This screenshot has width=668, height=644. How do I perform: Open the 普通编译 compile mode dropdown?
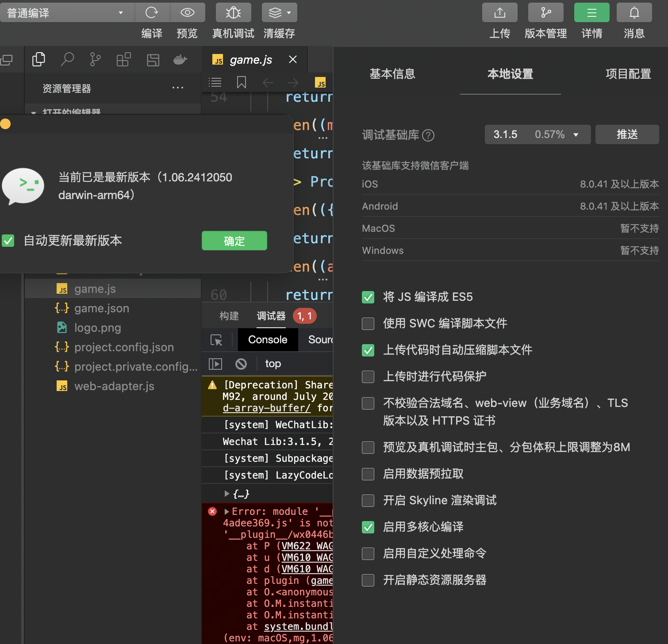click(x=66, y=12)
